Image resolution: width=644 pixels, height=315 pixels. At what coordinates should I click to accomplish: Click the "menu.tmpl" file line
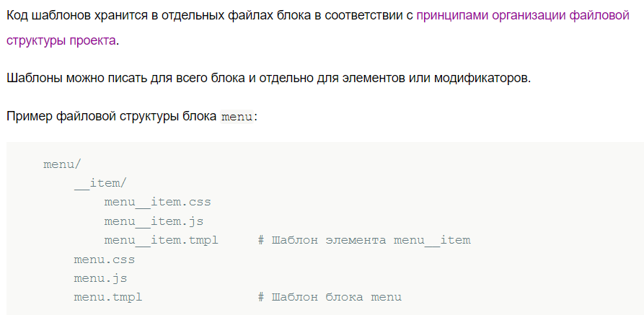tap(108, 298)
